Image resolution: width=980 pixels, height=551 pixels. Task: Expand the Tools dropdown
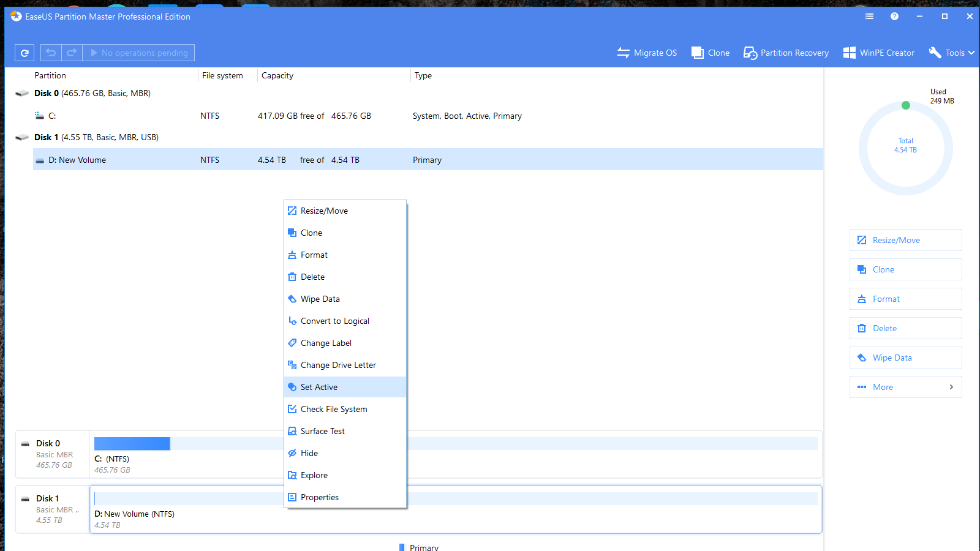(x=952, y=53)
